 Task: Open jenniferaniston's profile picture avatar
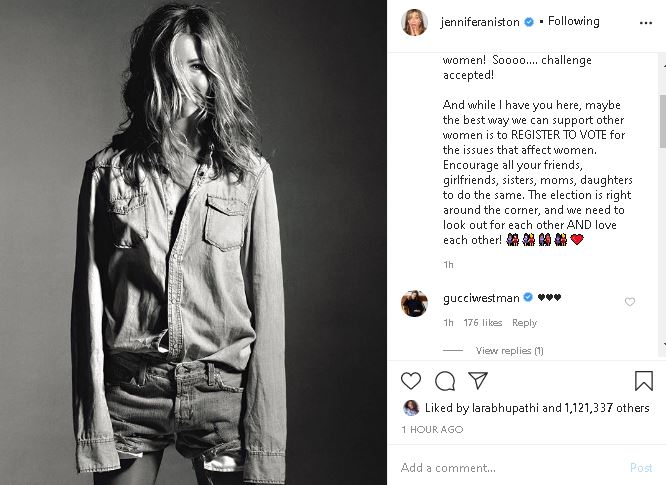tap(415, 22)
